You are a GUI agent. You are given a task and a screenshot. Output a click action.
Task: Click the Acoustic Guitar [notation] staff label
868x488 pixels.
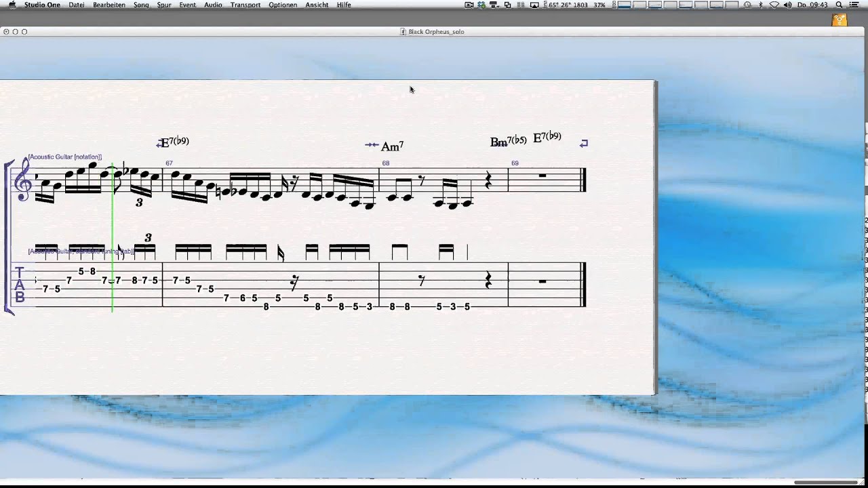64,157
